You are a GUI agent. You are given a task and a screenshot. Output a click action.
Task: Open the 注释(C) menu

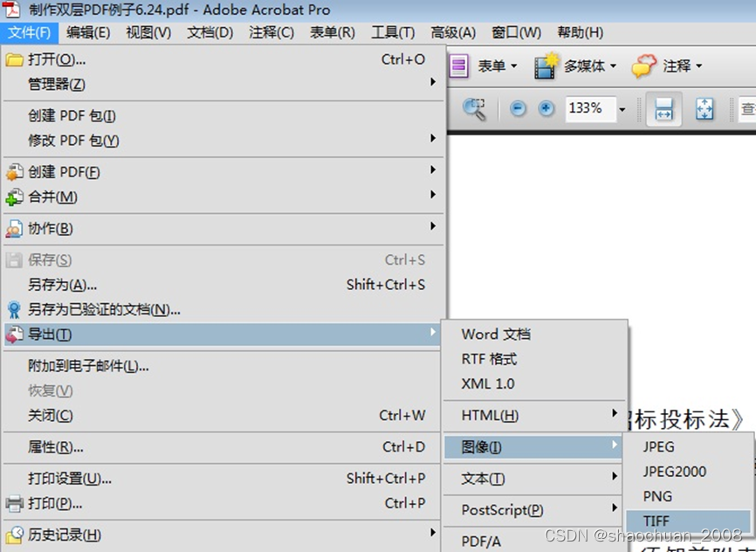(x=271, y=33)
